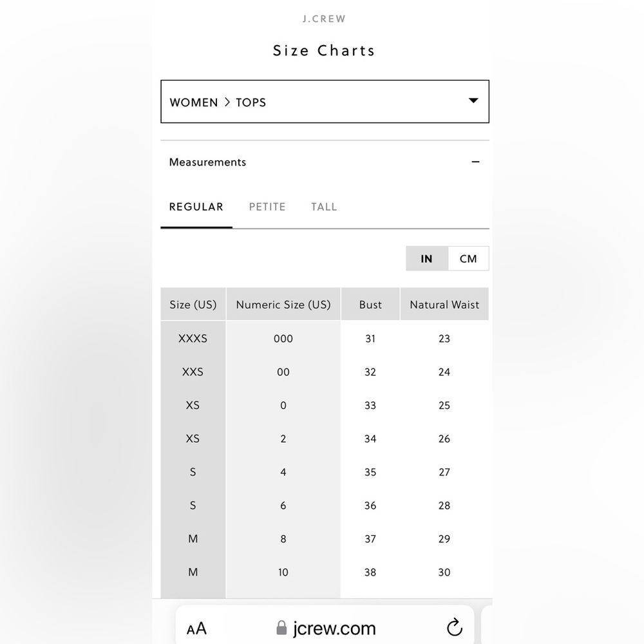The width and height of the screenshot is (644, 644).
Task: Tap the lock icon beside jcrew.com
Action: pyautogui.click(x=281, y=627)
